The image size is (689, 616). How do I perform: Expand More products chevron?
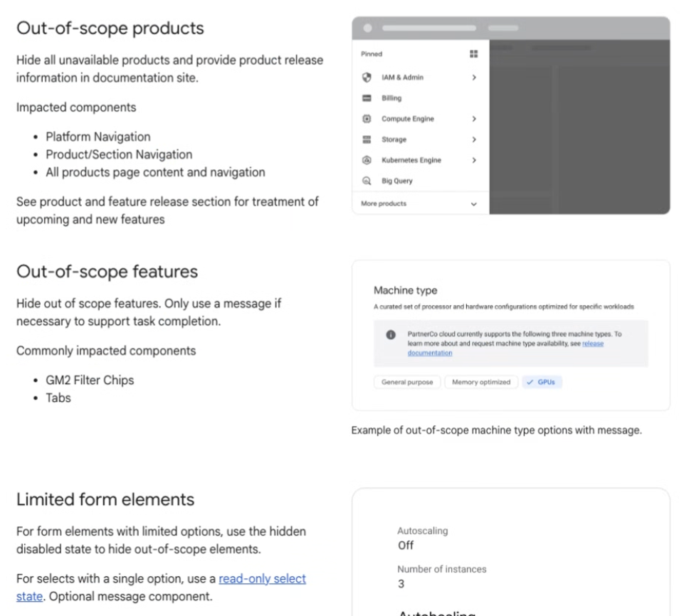[x=474, y=204]
